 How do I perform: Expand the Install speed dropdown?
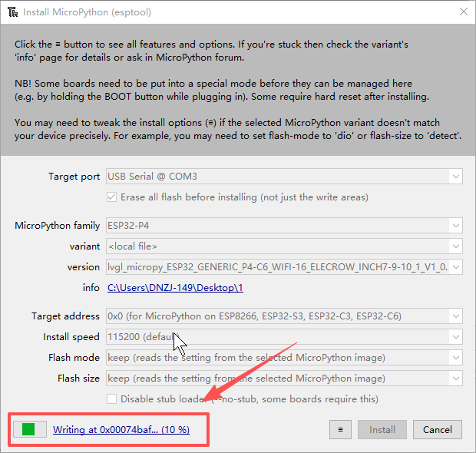pyautogui.click(x=456, y=337)
